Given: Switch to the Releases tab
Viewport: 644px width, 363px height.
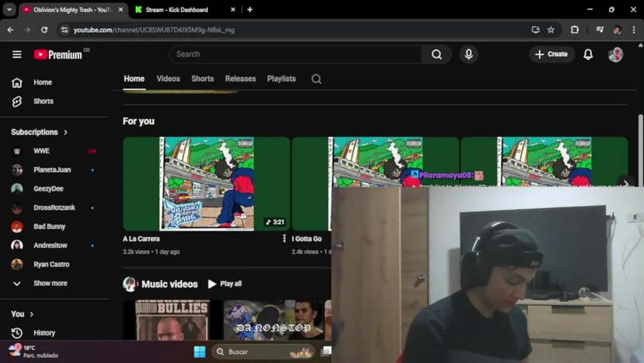Looking at the screenshot, I should [240, 79].
